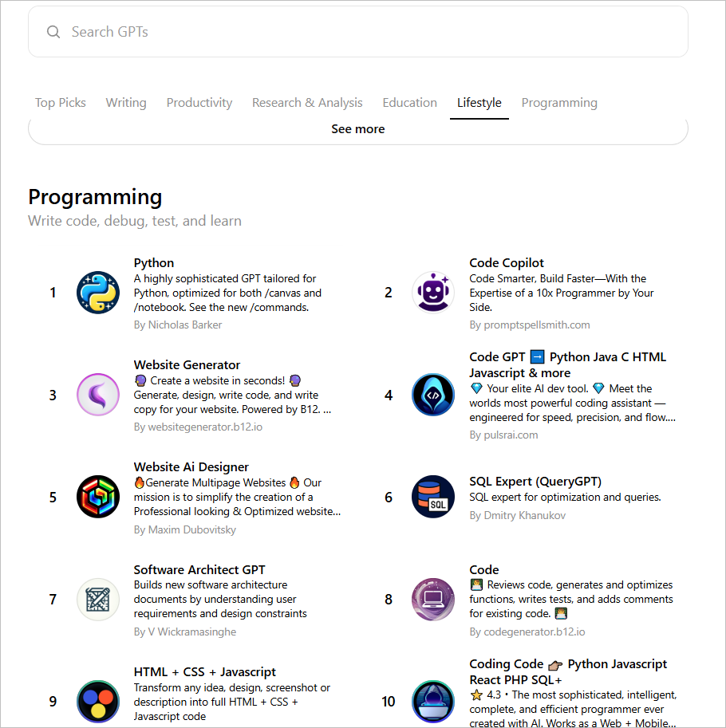Click the HTML + CSS + Javascript icon
The image size is (726, 728).
(98, 701)
